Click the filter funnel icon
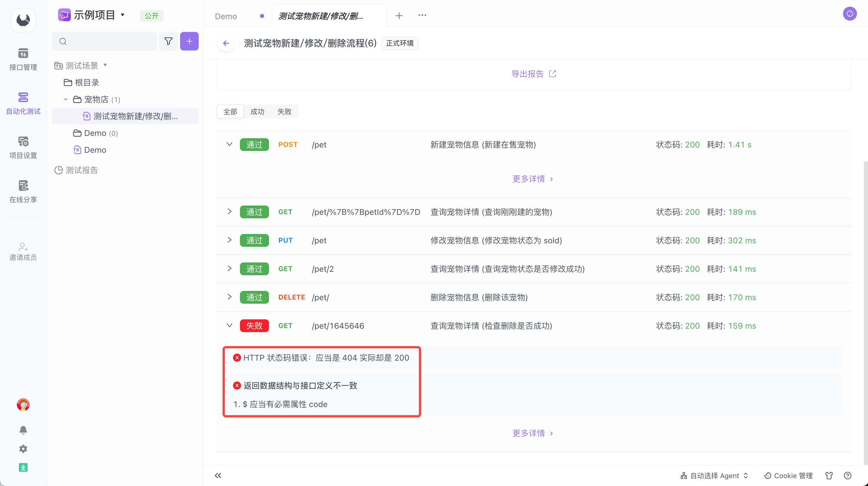This screenshot has height=486, width=868. (x=168, y=42)
